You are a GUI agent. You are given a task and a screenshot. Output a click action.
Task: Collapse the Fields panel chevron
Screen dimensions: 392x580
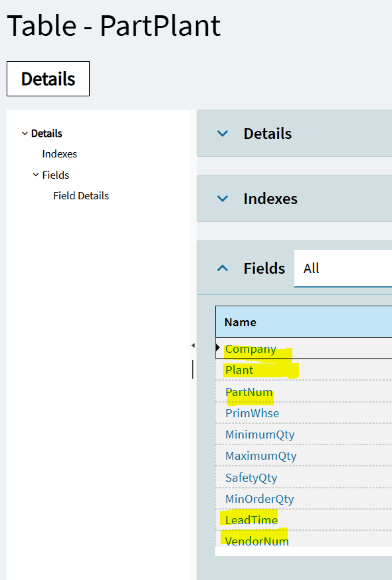coord(223,268)
